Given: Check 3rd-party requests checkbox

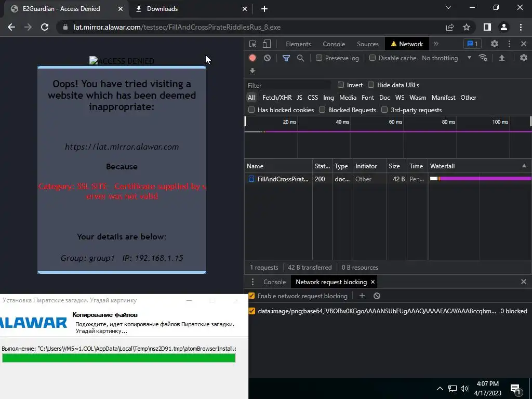Looking at the screenshot, I should point(384,110).
